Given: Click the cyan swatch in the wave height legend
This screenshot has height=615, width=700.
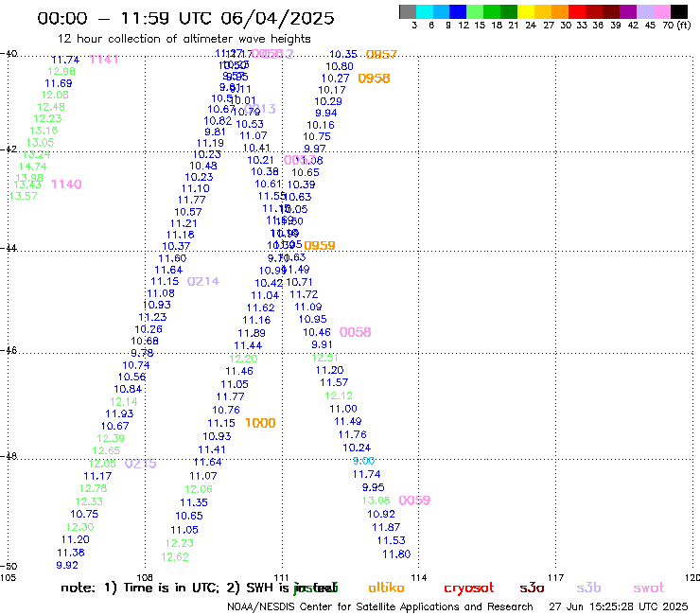Looking at the screenshot, I should [425, 11].
